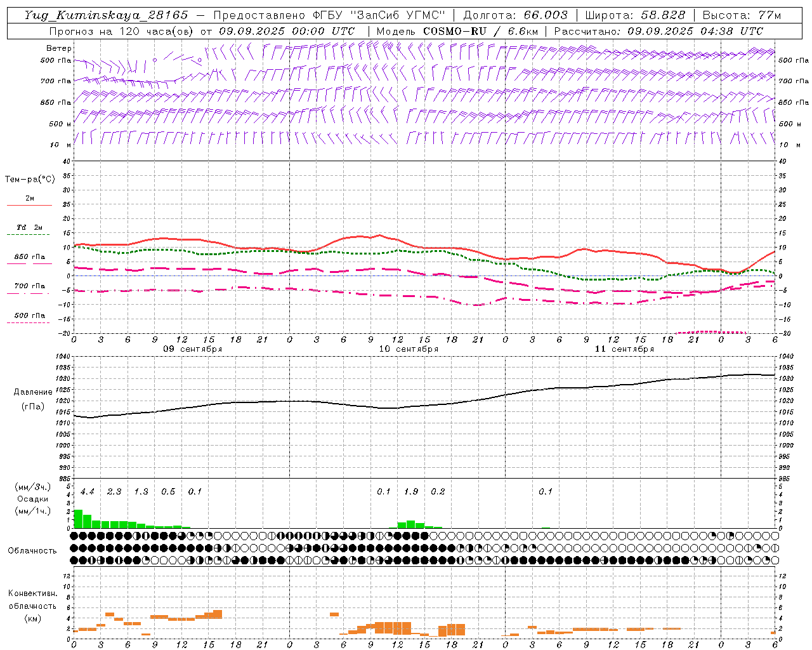Select the Модель COSMO-RU / 6.6км text
Image resolution: width=812 pixels, height=650 pixels.
(x=457, y=31)
